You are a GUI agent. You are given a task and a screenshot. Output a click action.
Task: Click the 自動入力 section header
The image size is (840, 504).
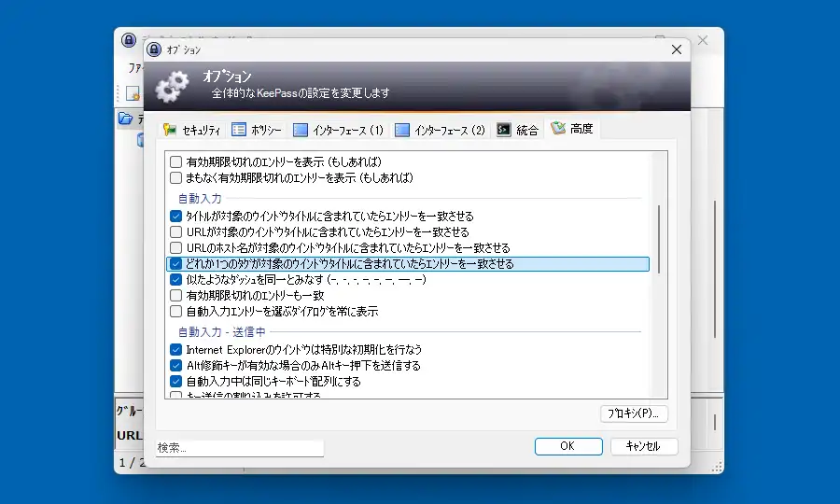(200, 198)
